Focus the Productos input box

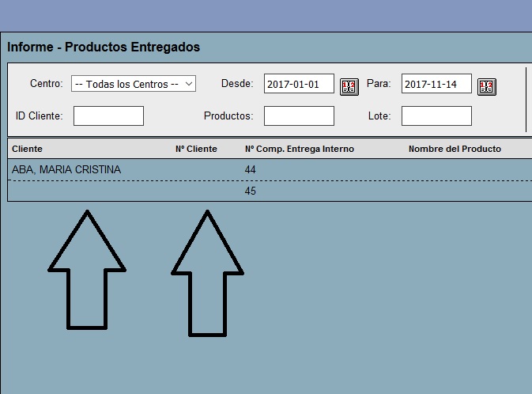[x=299, y=116]
